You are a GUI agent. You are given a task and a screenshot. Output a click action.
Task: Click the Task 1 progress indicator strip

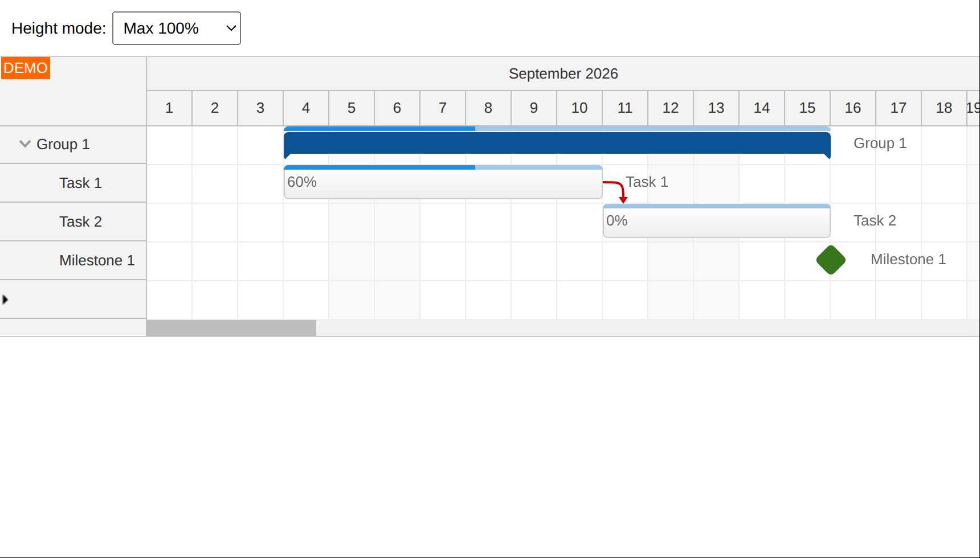click(x=443, y=167)
